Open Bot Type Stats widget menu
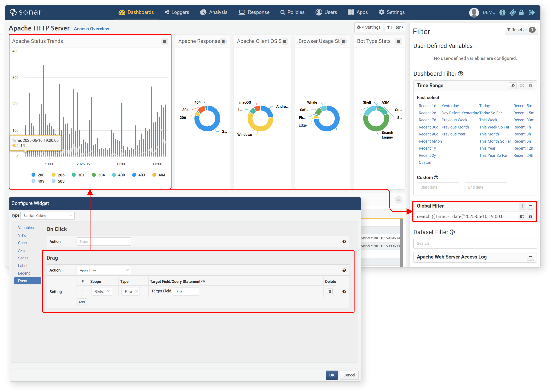 click(x=398, y=41)
